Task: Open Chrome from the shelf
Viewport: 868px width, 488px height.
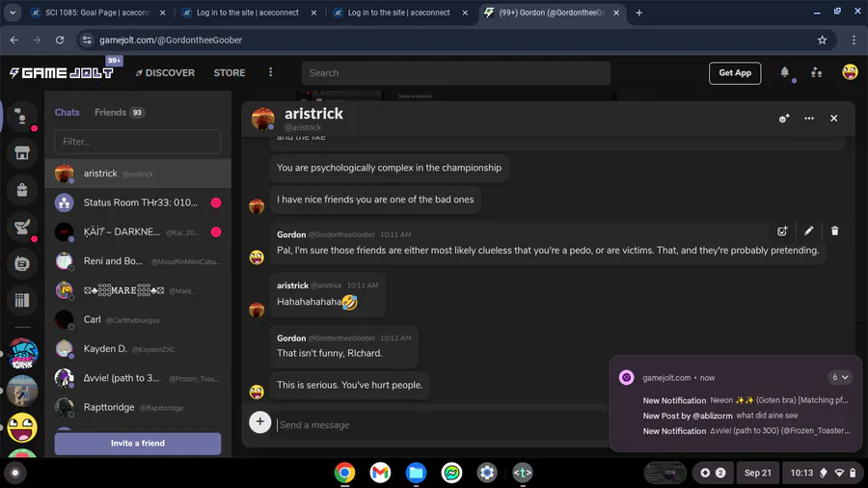Action: click(x=344, y=473)
